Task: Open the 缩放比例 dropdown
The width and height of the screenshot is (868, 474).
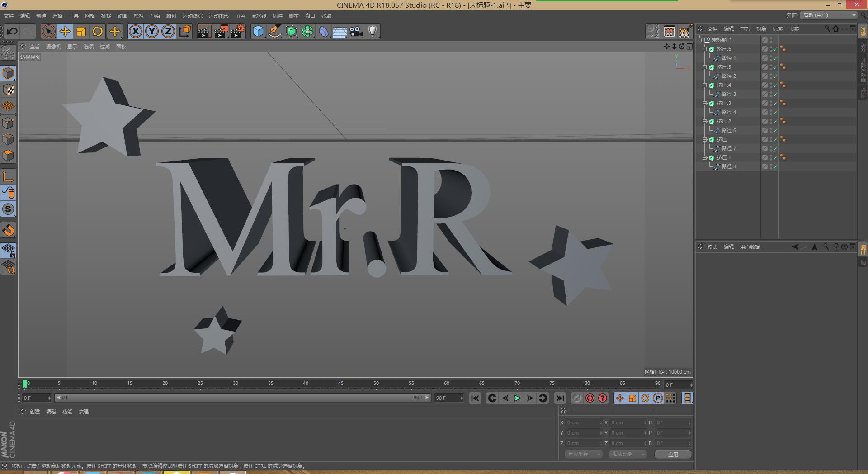Action: [x=627, y=454]
